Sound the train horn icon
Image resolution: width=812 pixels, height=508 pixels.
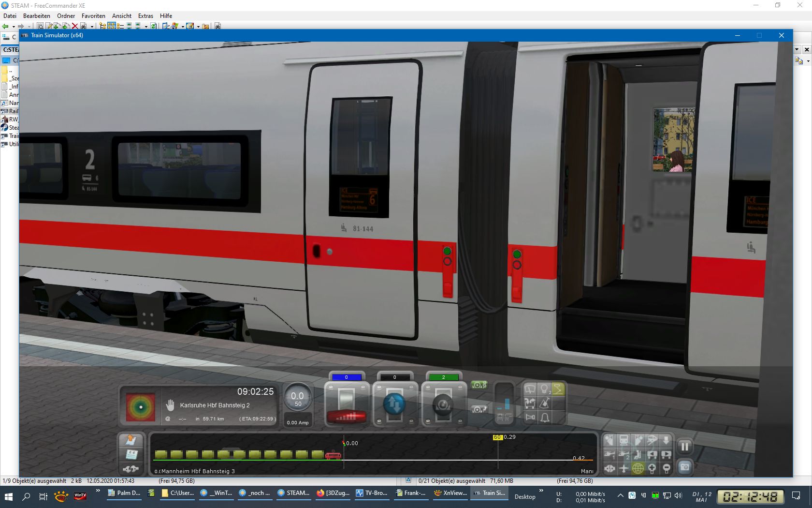pyautogui.click(x=530, y=417)
